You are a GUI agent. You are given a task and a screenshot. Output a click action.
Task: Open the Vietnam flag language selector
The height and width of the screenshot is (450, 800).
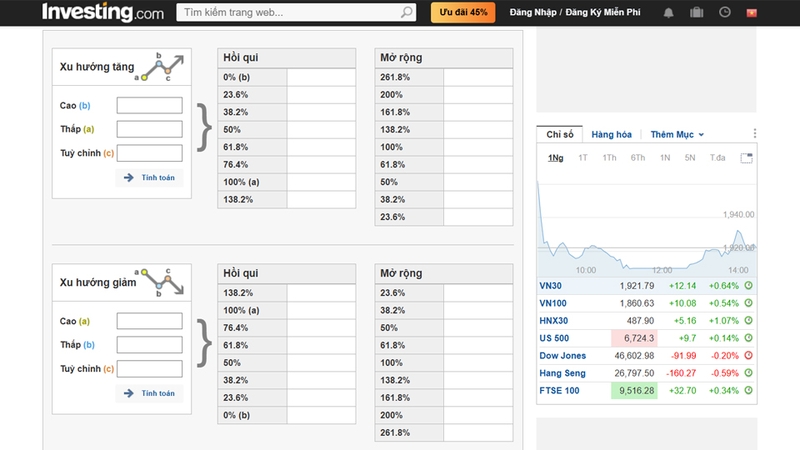[752, 13]
